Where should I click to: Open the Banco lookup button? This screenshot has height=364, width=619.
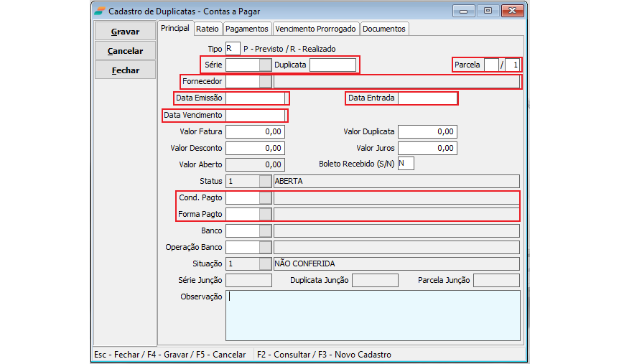point(266,230)
